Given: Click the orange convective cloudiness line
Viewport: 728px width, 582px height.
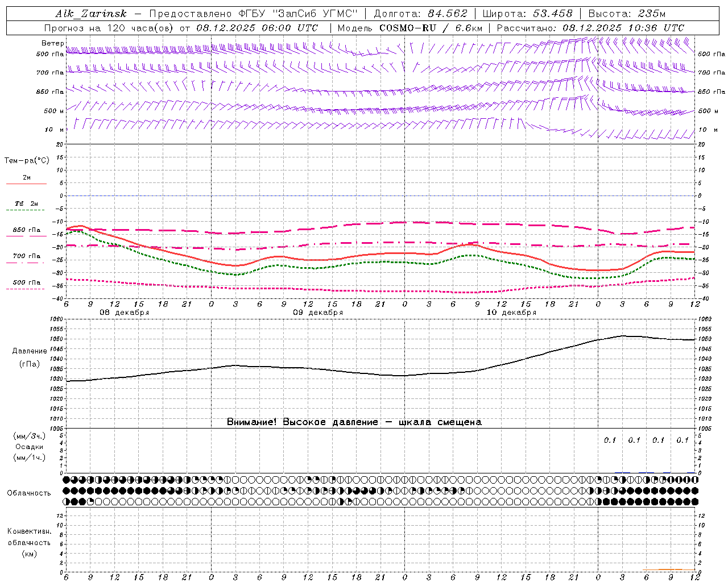Looking at the screenshot, I should pos(669,569).
